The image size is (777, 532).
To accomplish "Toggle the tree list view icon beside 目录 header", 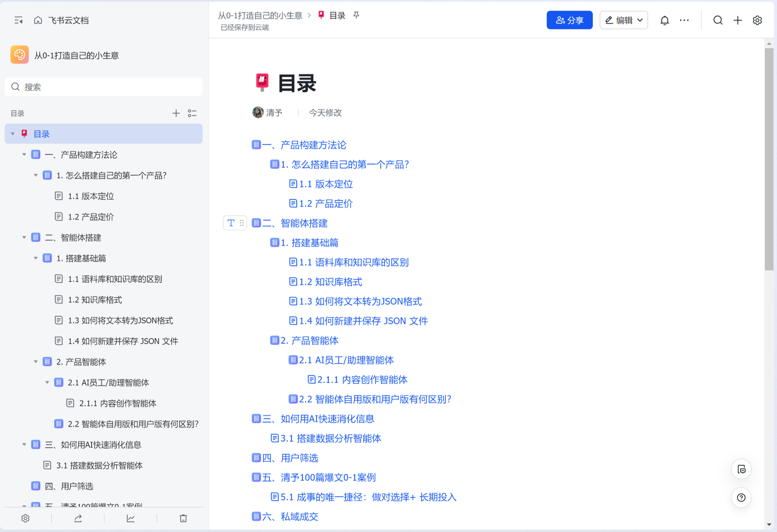I will (x=192, y=113).
